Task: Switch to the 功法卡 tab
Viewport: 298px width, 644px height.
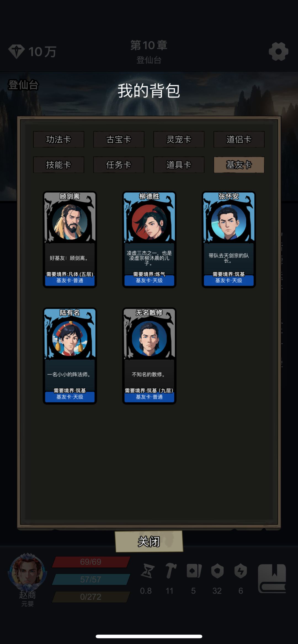Action: click(x=58, y=139)
